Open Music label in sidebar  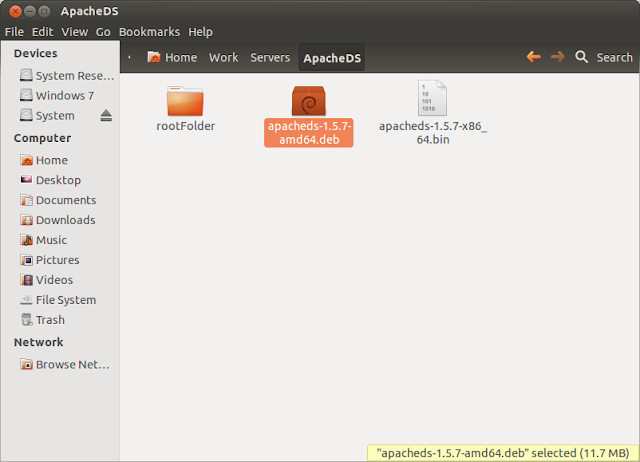tap(51, 240)
